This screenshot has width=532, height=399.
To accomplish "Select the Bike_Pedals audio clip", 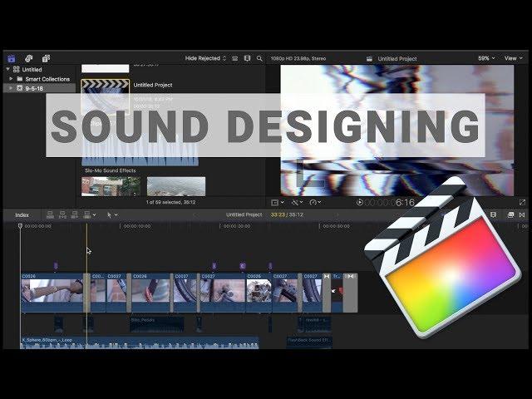I will (x=157, y=325).
